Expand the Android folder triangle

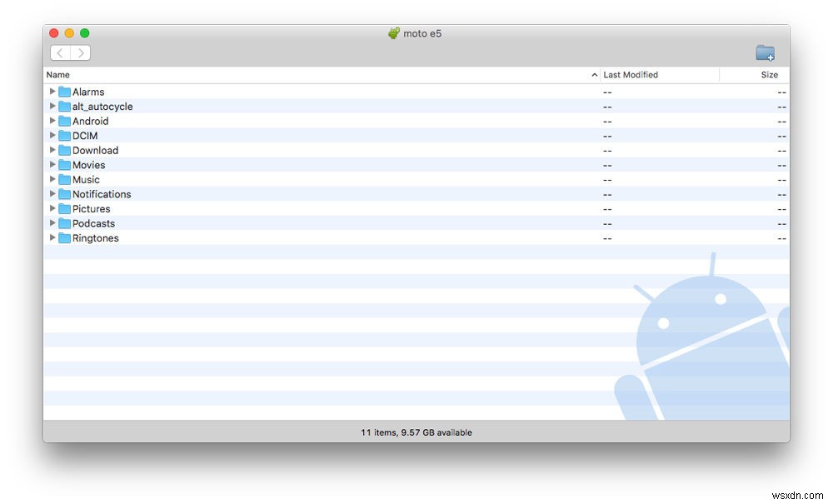click(x=52, y=121)
